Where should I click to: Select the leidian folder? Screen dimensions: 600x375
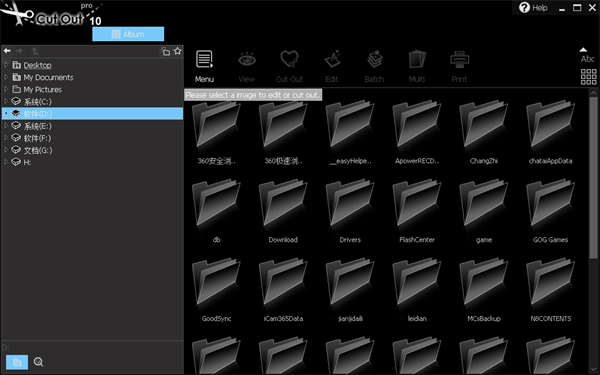(417, 290)
